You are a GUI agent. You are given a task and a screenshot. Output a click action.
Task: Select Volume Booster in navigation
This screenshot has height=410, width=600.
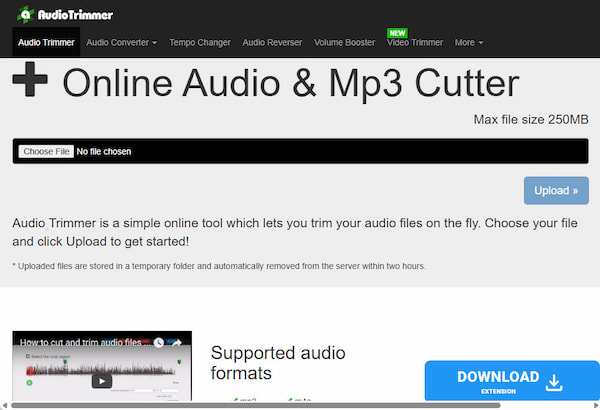coord(344,42)
